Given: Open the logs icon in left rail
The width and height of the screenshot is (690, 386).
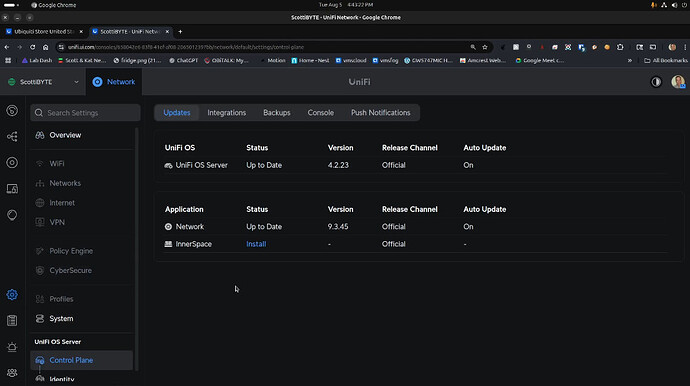Looking at the screenshot, I should (x=12, y=320).
